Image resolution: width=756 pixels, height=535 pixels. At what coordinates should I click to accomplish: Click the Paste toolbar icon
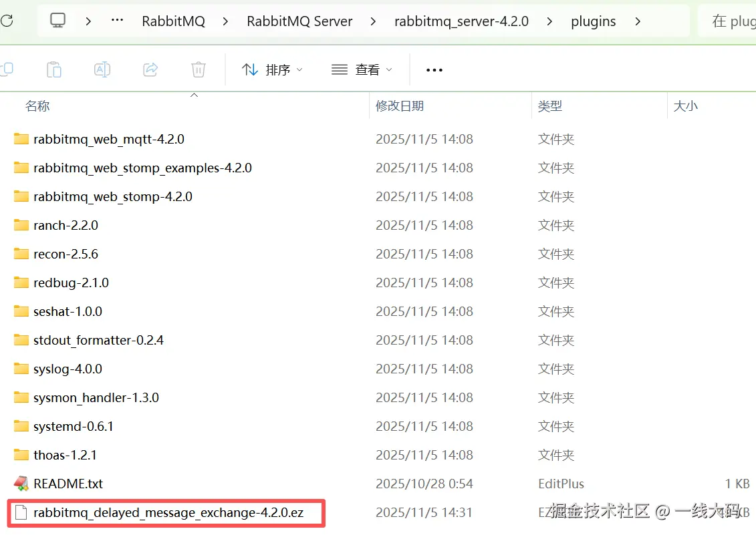point(54,70)
